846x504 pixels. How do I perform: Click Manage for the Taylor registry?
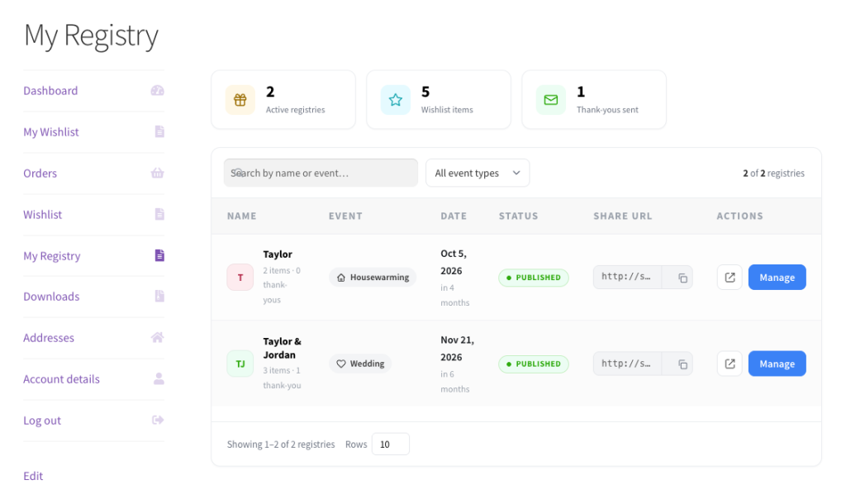[777, 278]
